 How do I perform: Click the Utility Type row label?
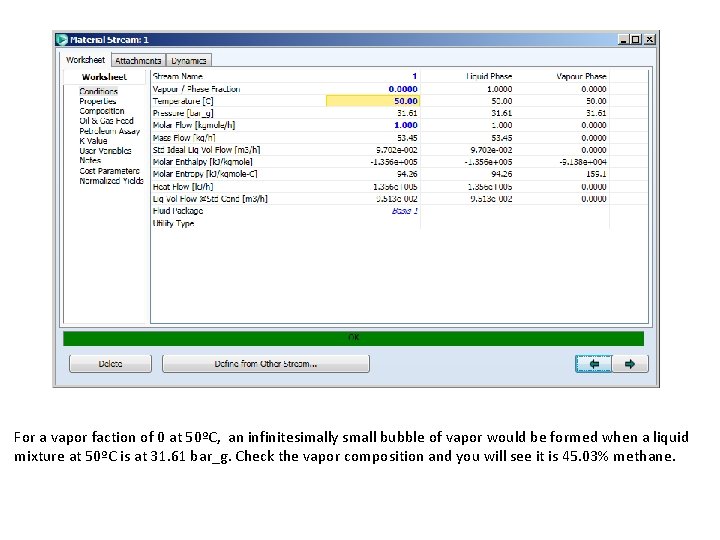coord(174,224)
